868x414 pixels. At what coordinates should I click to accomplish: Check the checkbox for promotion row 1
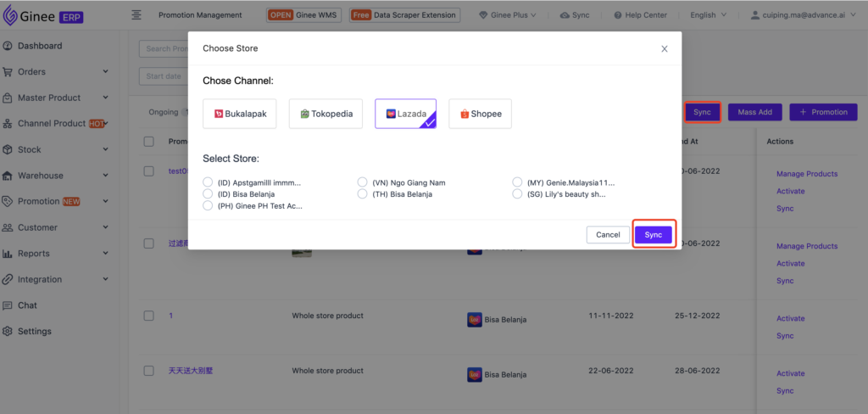click(x=148, y=316)
